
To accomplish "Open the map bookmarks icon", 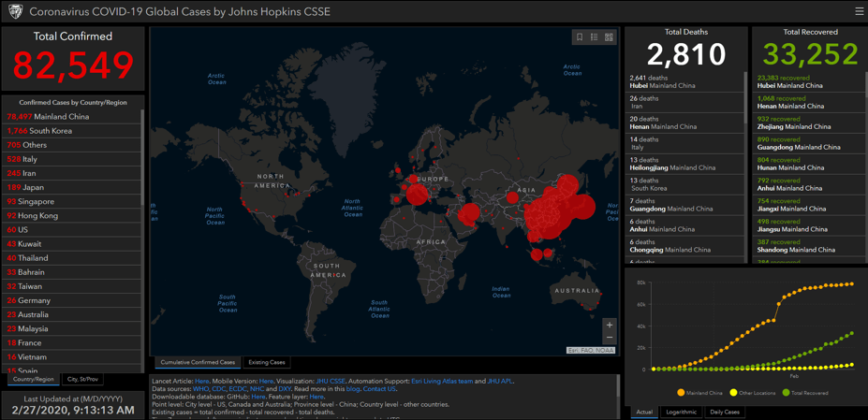I will (580, 37).
